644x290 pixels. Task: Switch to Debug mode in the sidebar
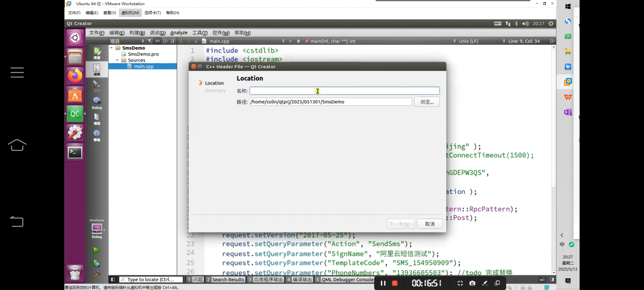point(97,103)
